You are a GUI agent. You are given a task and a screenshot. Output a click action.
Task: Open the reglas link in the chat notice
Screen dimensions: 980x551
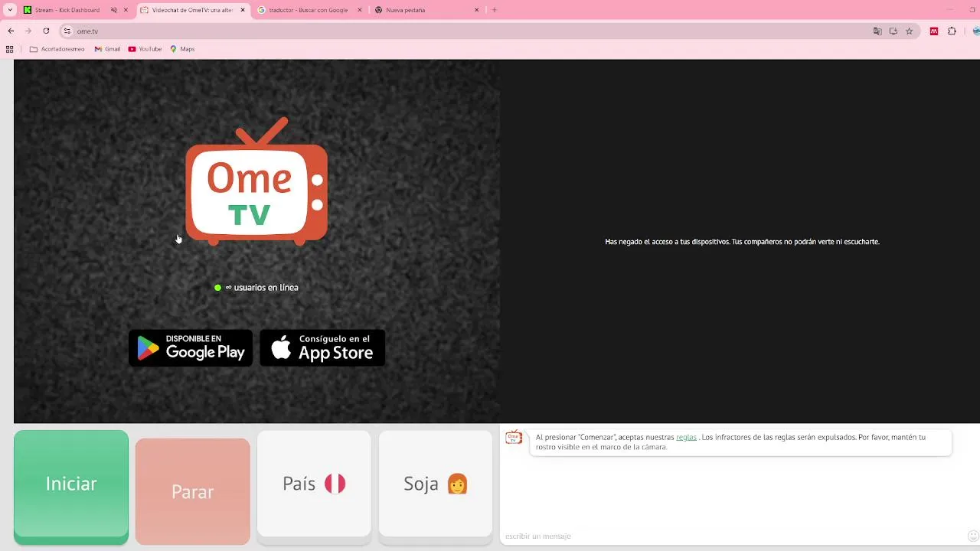click(686, 438)
